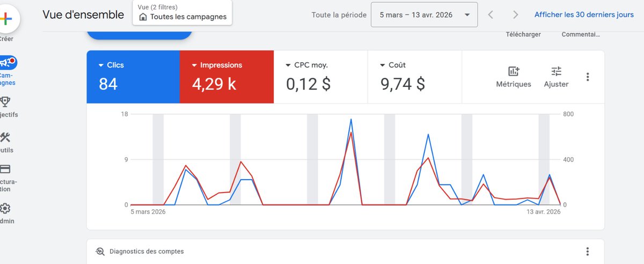Viewport: 644px width, 264px height.
Task: Click the 9,74 $ cost value
Action: click(x=402, y=84)
